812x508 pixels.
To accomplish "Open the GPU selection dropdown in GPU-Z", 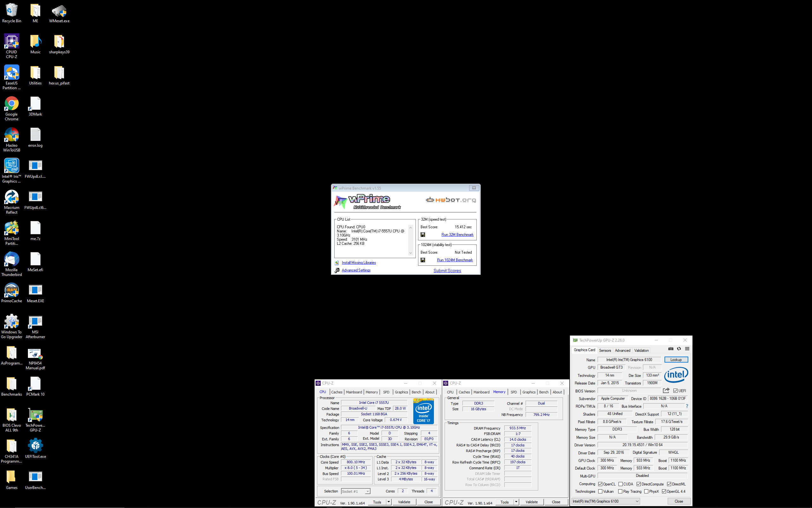I will tap(606, 501).
